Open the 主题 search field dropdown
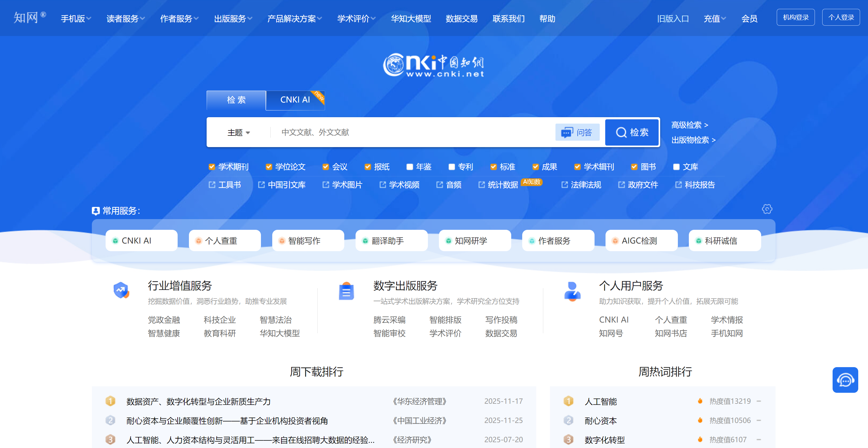Viewport: 868px width, 448px height. pos(239,132)
